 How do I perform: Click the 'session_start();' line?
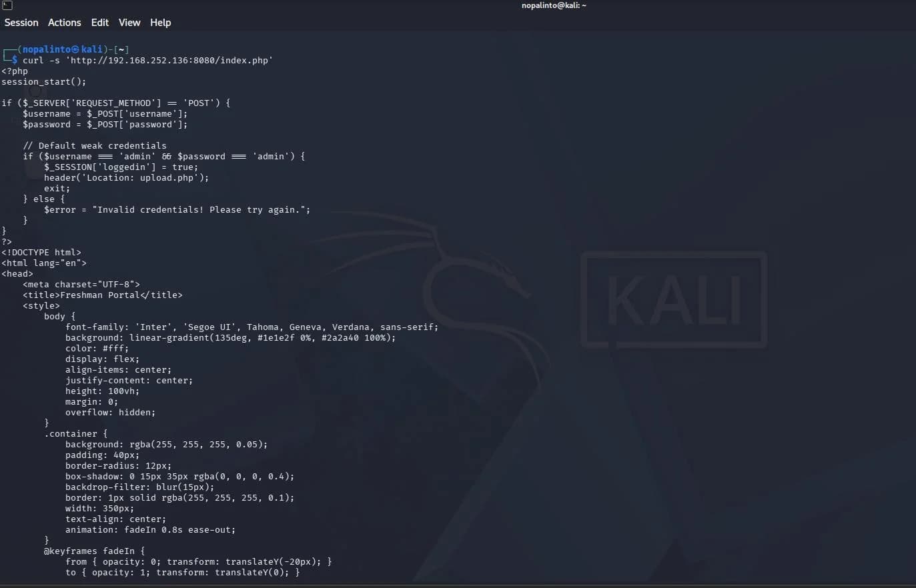coord(44,81)
